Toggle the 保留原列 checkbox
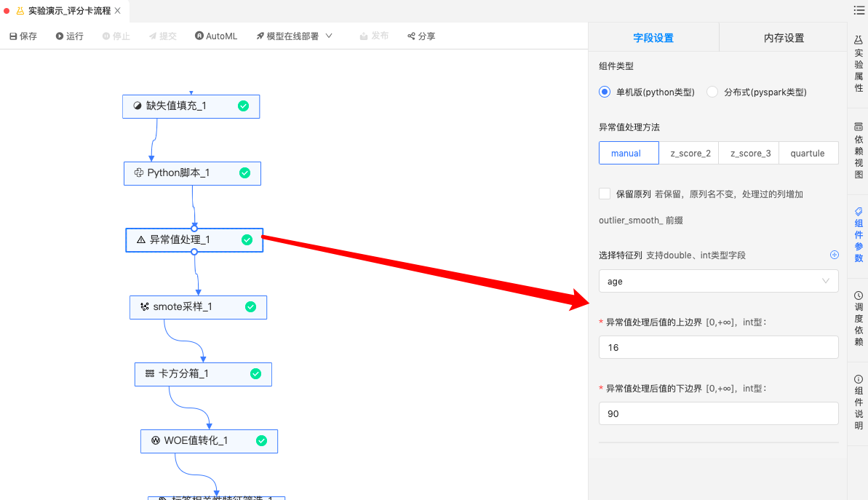 pos(605,194)
